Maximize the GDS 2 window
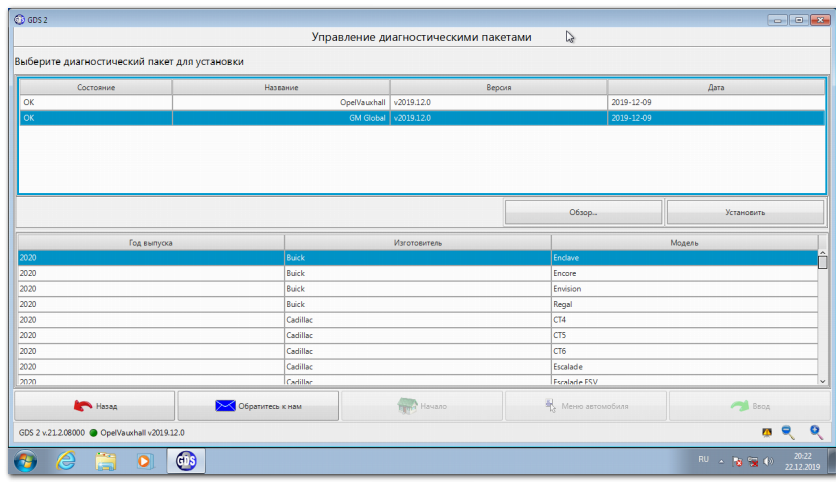 click(x=799, y=20)
